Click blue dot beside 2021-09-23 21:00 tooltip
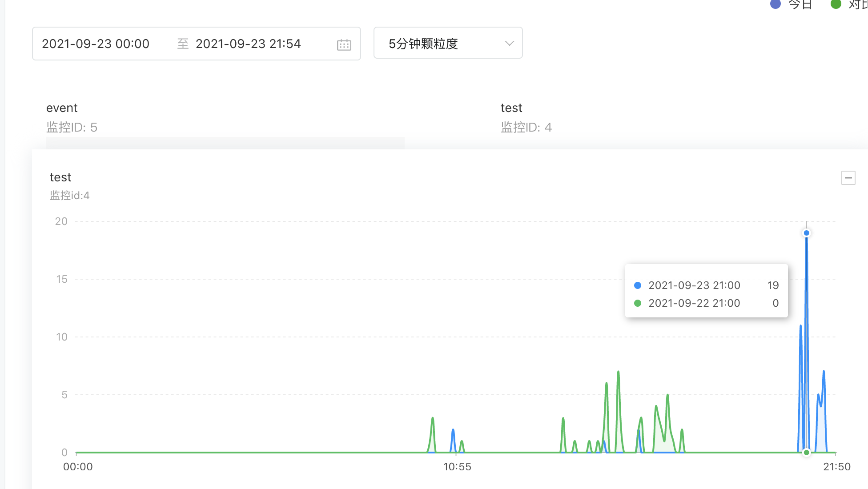The height and width of the screenshot is (489, 868). 638,285
